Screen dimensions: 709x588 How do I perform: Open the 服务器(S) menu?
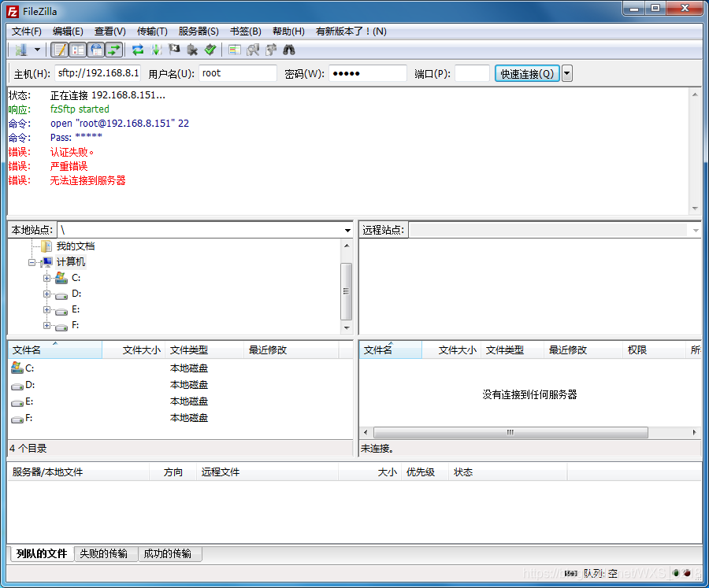point(199,31)
